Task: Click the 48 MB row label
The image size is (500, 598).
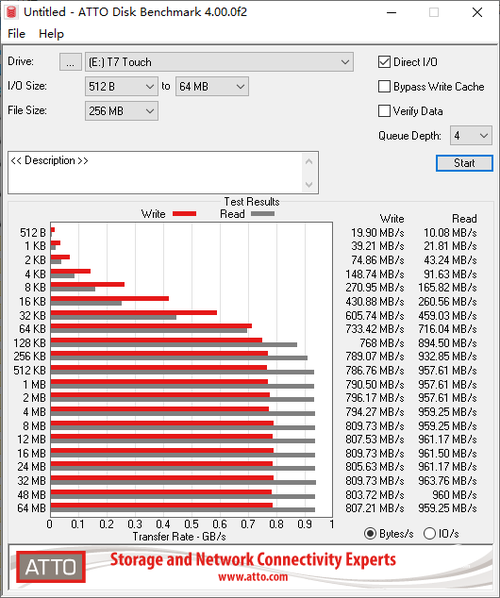Action: pyautogui.click(x=31, y=495)
